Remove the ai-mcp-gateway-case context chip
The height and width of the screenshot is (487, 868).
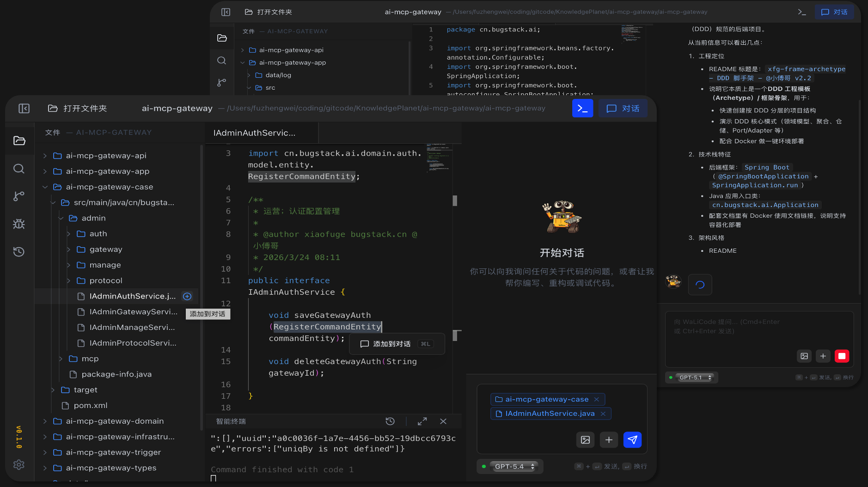(597, 399)
